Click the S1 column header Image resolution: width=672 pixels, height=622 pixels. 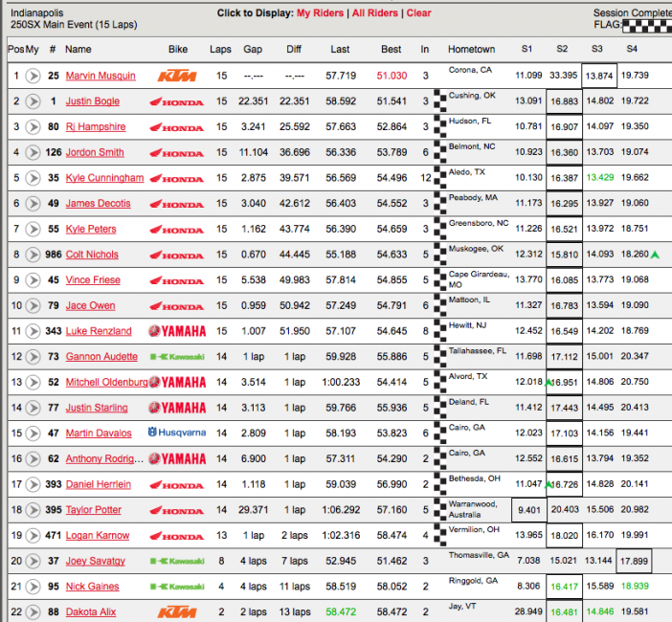526,49
